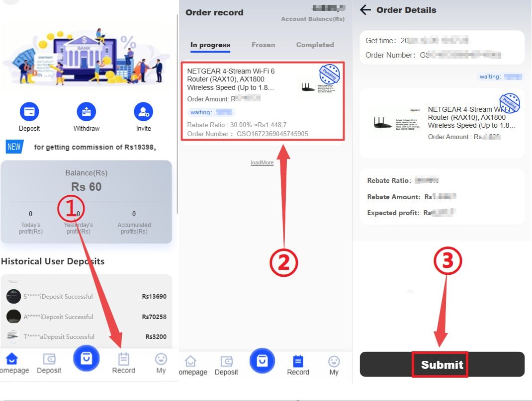Open the NETGEAR router order card in Order record
Image resolution: width=532 pixels, height=401 pixels.
(263, 101)
